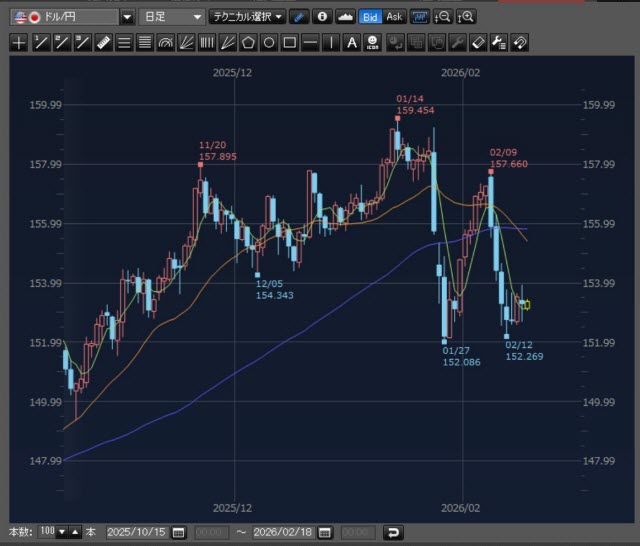Viewport: 640px width, 546px height.
Task: Click the 01/27 152.086 low label
Action: tap(461, 356)
